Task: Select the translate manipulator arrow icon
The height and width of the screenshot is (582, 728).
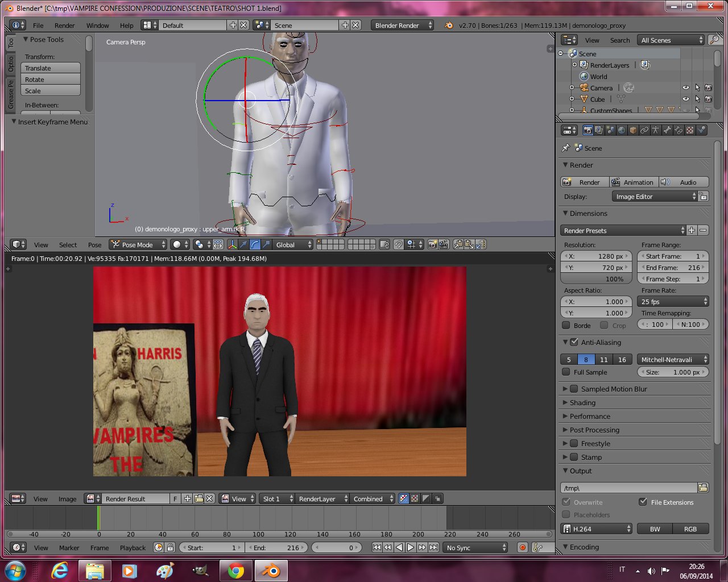Action: (243, 244)
